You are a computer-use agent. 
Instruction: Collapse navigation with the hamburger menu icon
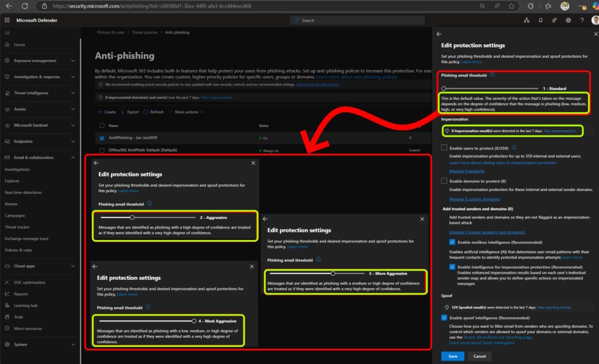pos(7,33)
